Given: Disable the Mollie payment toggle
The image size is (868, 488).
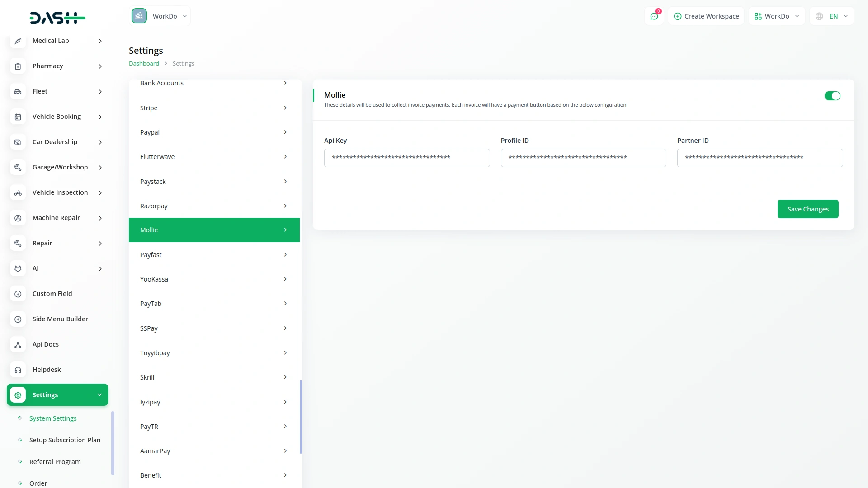Looking at the screenshot, I should (x=832, y=96).
